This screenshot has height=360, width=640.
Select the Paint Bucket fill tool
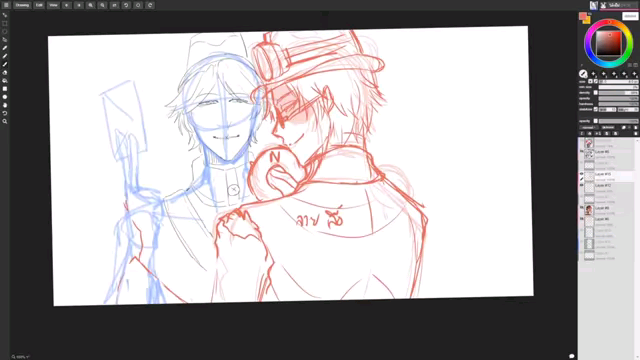pyautogui.click(x=5, y=80)
